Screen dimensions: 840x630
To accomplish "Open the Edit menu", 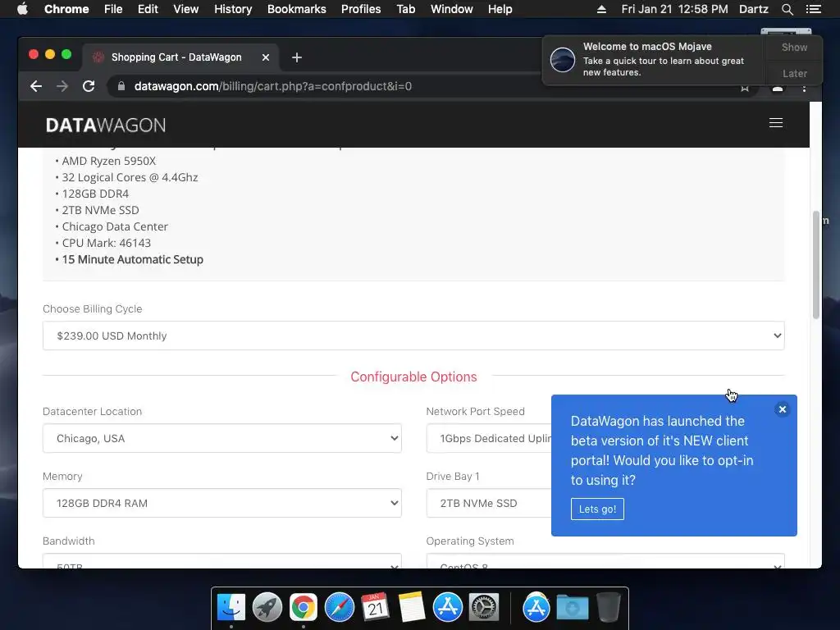I will [148, 9].
